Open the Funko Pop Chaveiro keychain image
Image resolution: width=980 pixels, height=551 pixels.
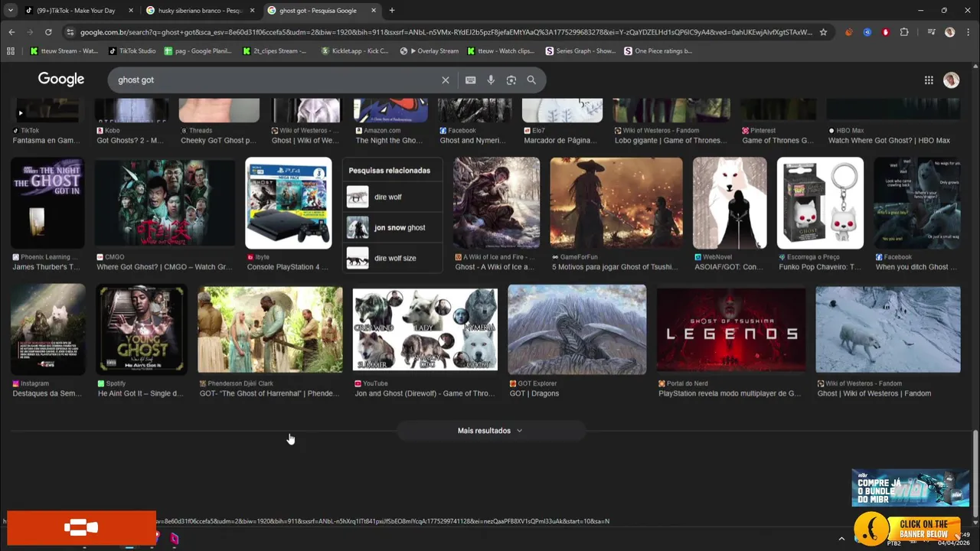click(820, 203)
